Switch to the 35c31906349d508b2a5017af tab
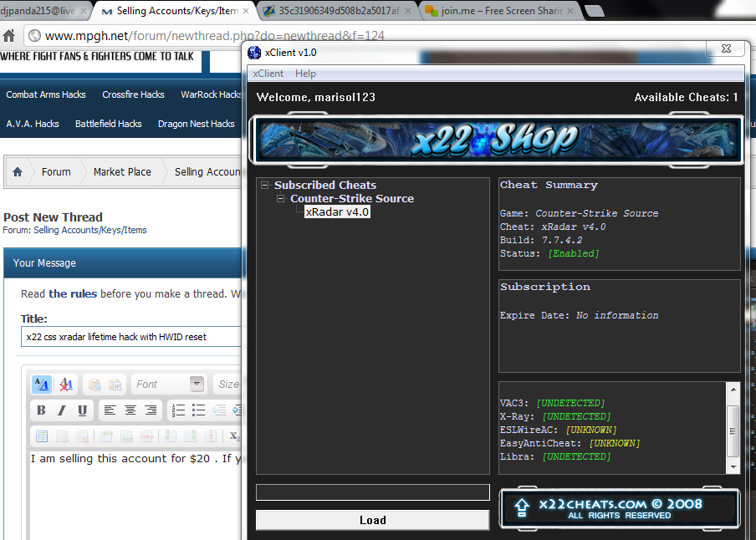756x540 pixels. click(339, 11)
